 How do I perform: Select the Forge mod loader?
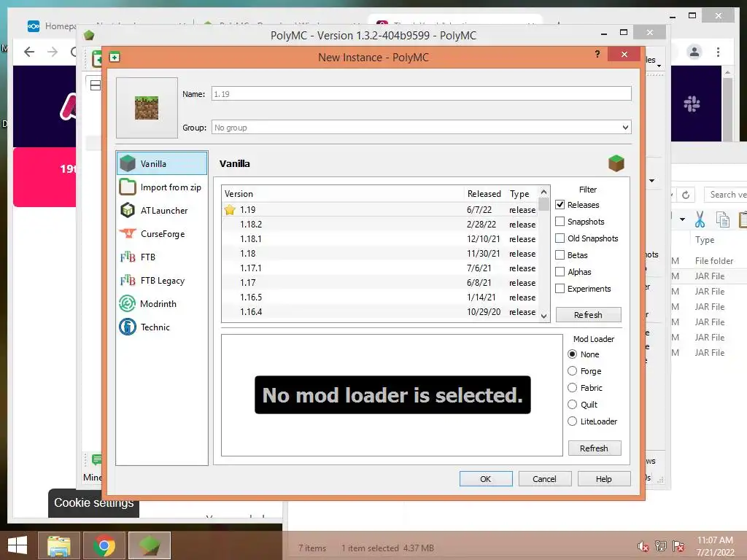click(573, 371)
